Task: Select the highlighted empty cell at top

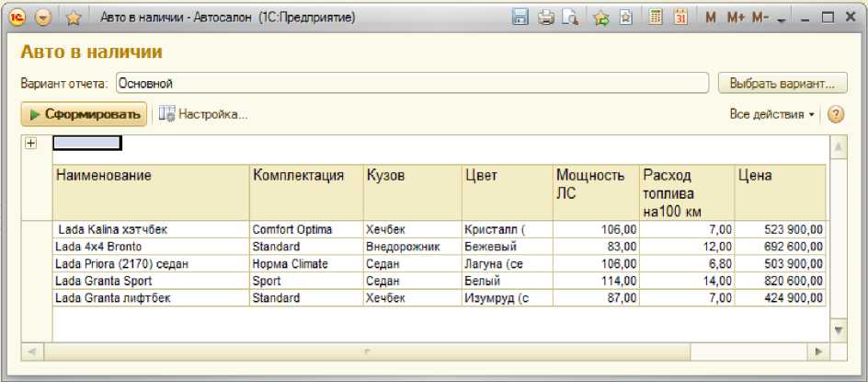Action: (x=87, y=143)
